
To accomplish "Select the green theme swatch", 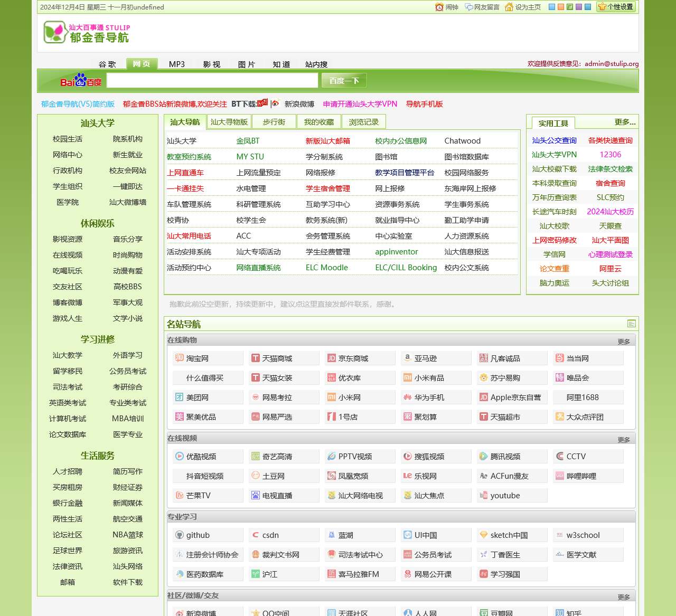I will pyautogui.click(x=570, y=7).
